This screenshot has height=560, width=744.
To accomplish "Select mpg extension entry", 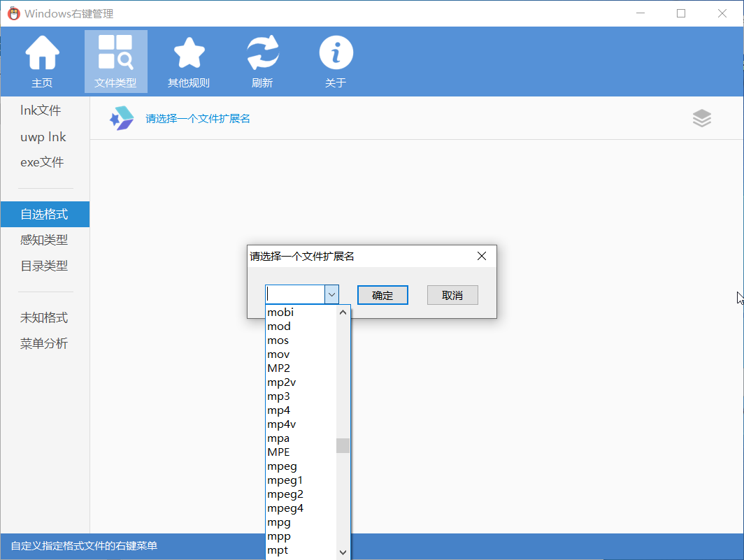I will coord(301,522).
